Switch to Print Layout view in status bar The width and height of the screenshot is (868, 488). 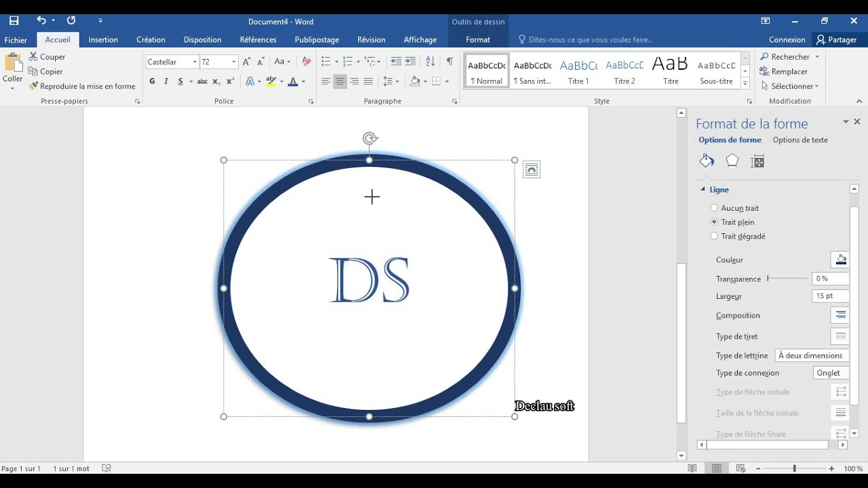pos(717,468)
